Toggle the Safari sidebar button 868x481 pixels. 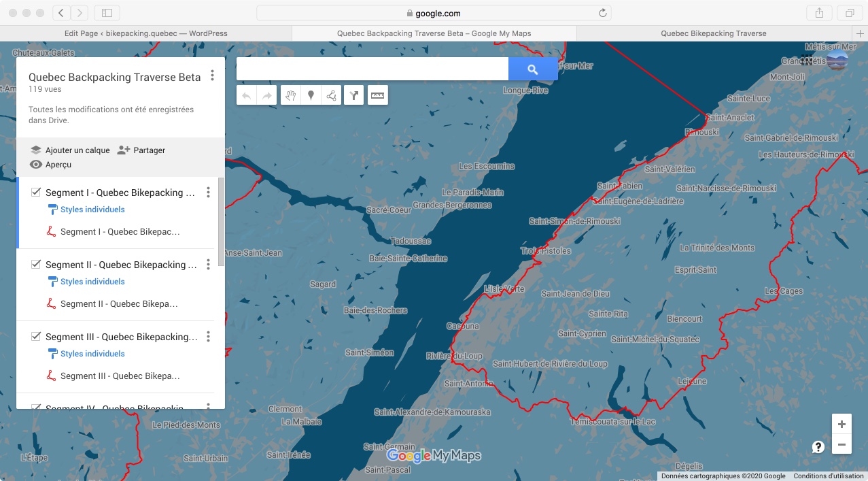tap(107, 13)
